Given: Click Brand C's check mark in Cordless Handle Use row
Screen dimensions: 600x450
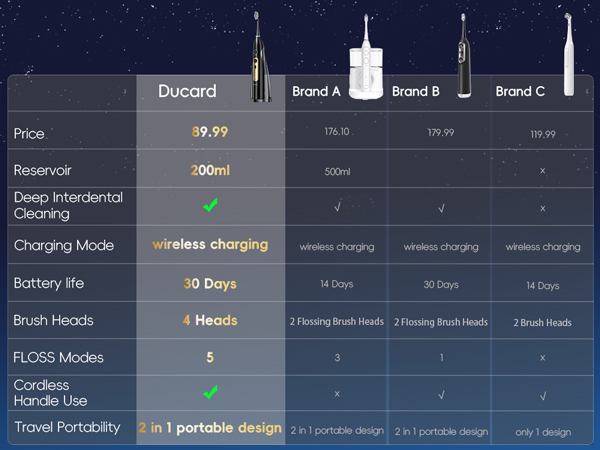Looking at the screenshot, I should click(543, 396).
